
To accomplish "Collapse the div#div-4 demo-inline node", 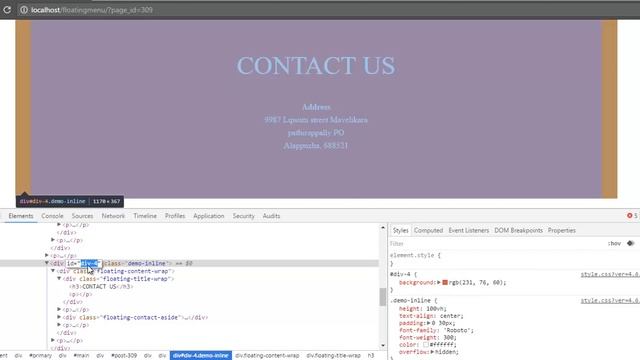I will click(x=47, y=263).
